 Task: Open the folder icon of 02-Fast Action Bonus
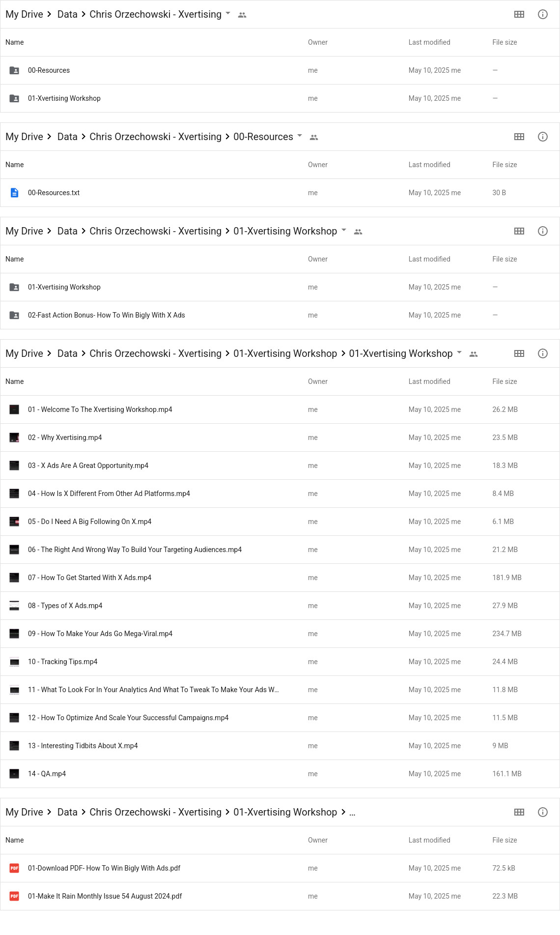(15, 315)
